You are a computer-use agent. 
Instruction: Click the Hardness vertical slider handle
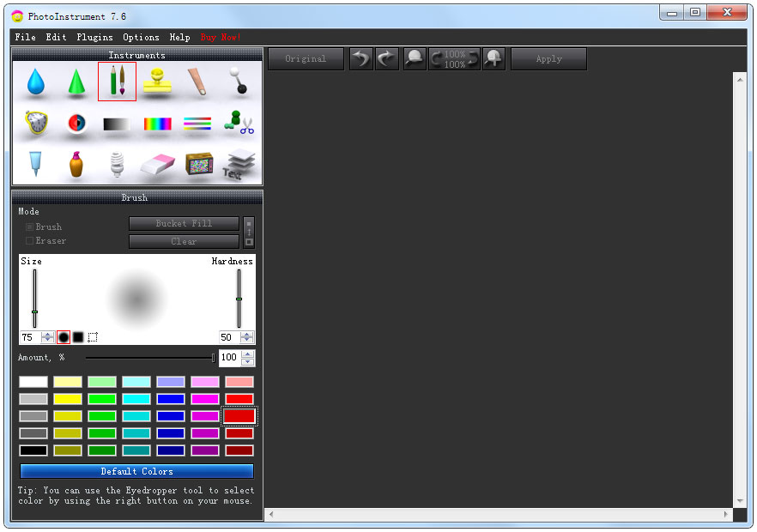pyautogui.click(x=239, y=299)
